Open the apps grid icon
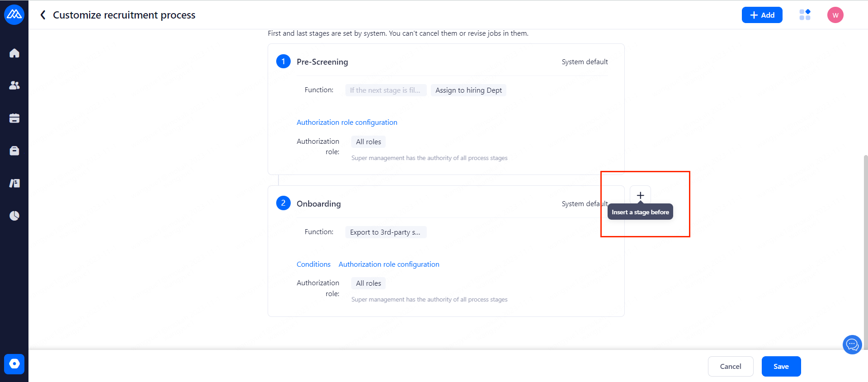This screenshot has width=868, height=382. pyautogui.click(x=805, y=15)
